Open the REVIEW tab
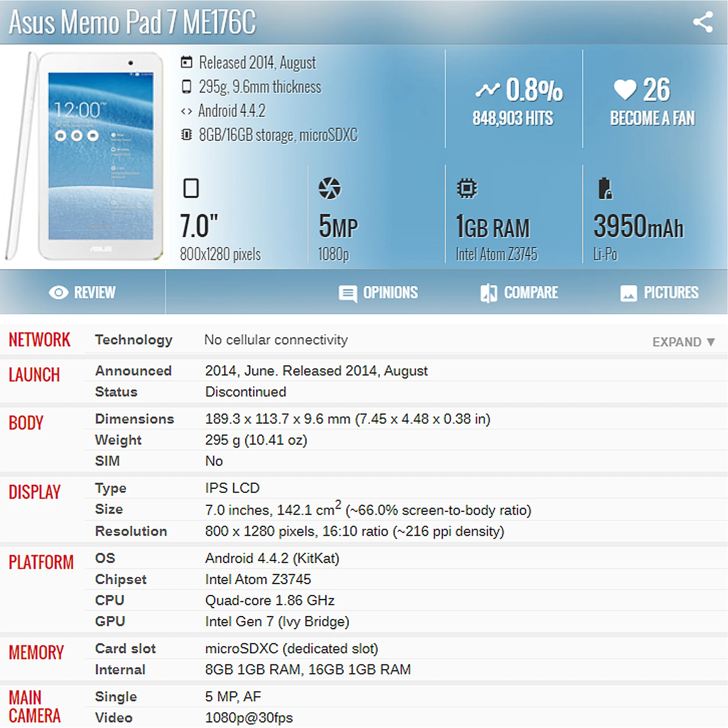 click(83, 292)
